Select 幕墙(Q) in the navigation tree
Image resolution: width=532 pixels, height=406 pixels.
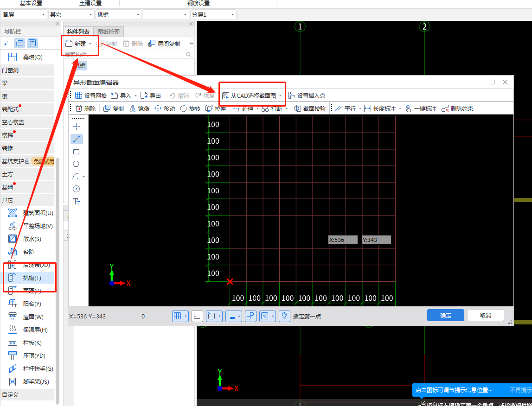(27, 57)
